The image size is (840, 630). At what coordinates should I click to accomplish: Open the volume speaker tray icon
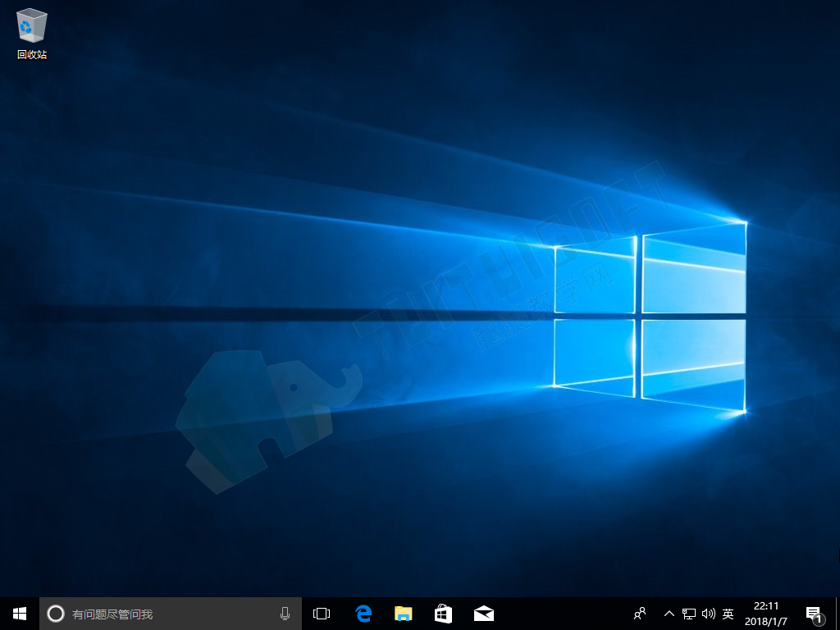click(708, 614)
